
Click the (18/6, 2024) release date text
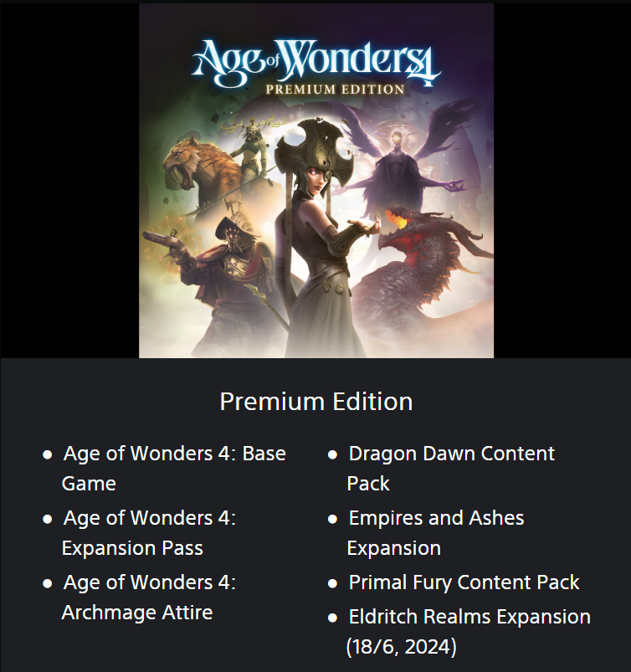coord(401,647)
